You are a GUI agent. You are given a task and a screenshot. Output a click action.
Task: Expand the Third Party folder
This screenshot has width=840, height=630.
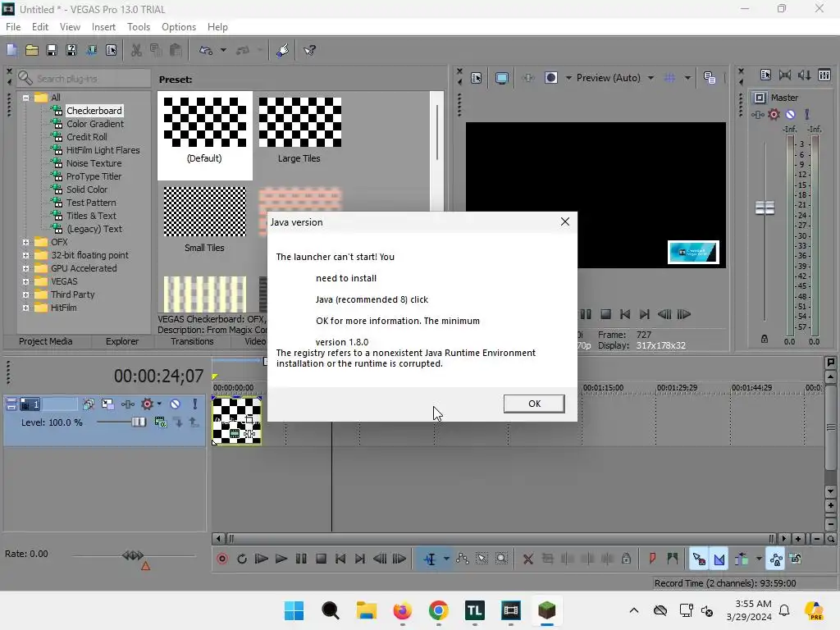tap(25, 294)
